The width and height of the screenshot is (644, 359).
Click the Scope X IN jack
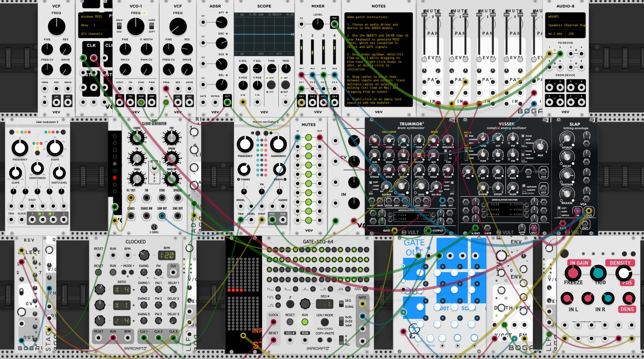(x=243, y=102)
